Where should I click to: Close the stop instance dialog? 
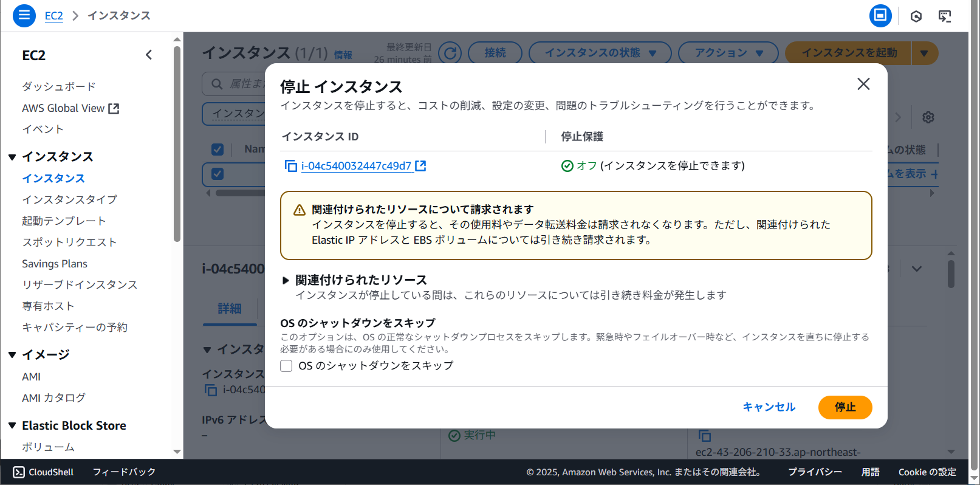[863, 84]
